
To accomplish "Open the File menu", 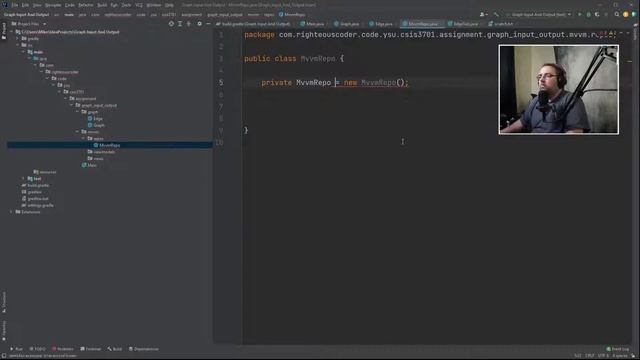I will 15,5.
